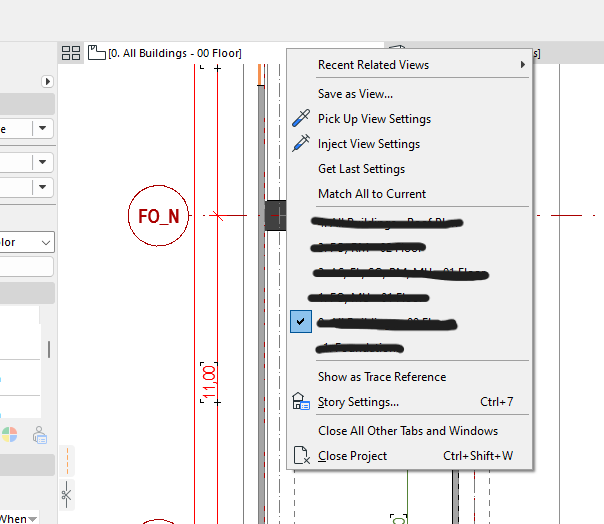Image resolution: width=604 pixels, height=524 pixels.
Task: Open the 'lor' combo box
Action: click(x=27, y=242)
